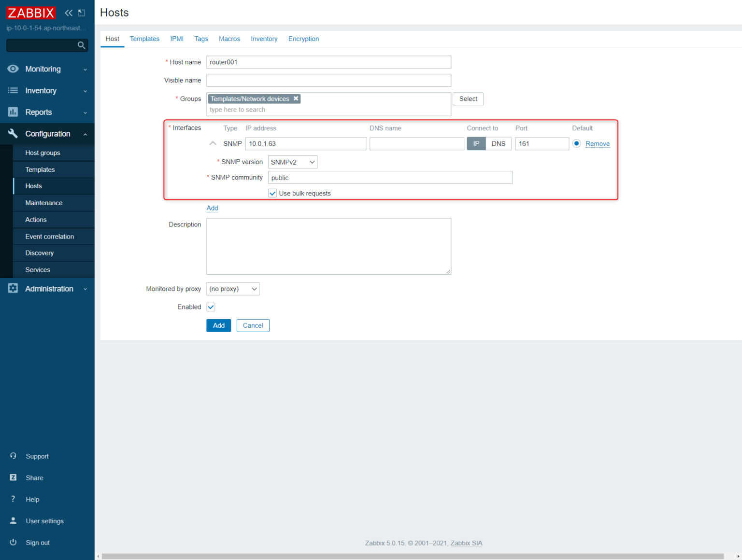Uncheck Use bulk requests
The width and height of the screenshot is (742, 560).
click(x=272, y=193)
